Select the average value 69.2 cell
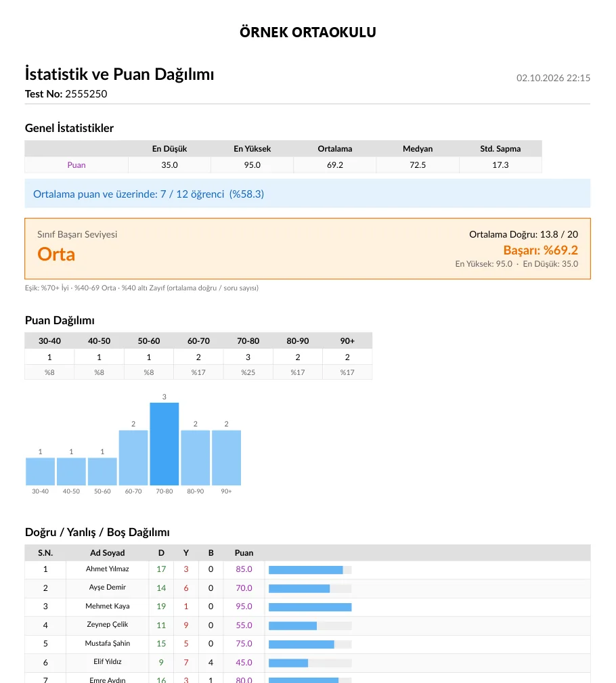Image resolution: width=616 pixels, height=683 pixels. pos(335,165)
